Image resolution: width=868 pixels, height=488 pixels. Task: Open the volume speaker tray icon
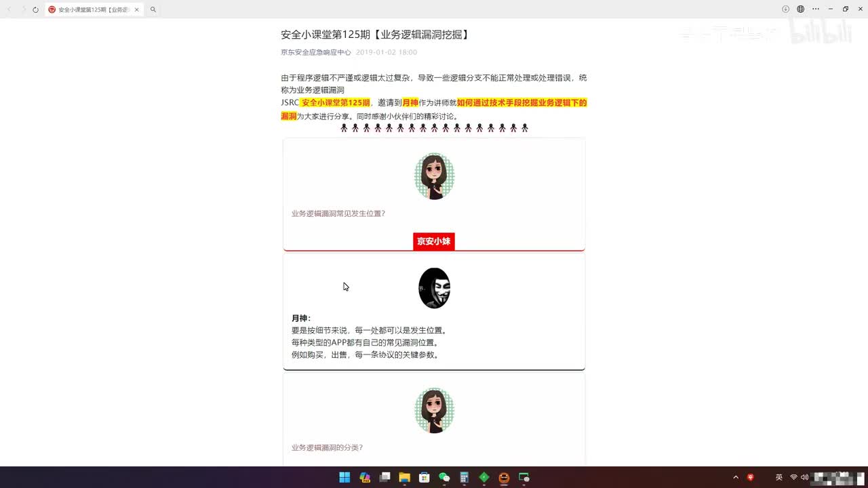(x=804, y=477)
